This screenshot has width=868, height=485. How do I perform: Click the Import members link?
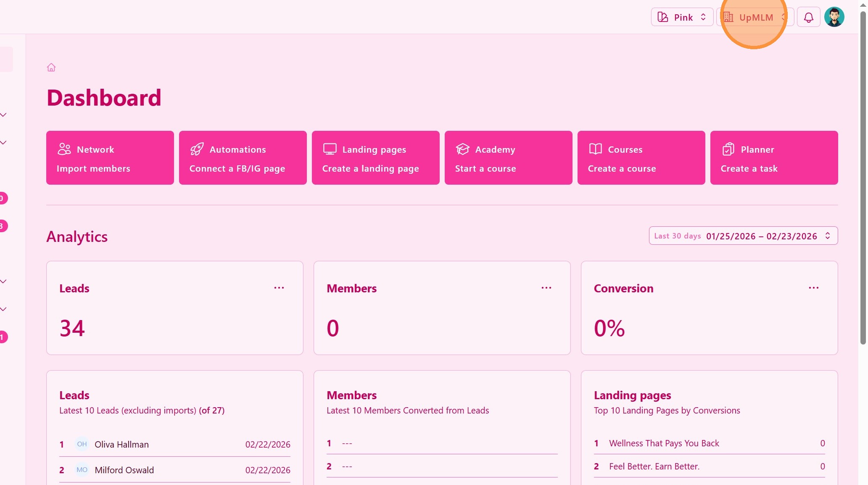pyautogui.click(x=93, y=169)
